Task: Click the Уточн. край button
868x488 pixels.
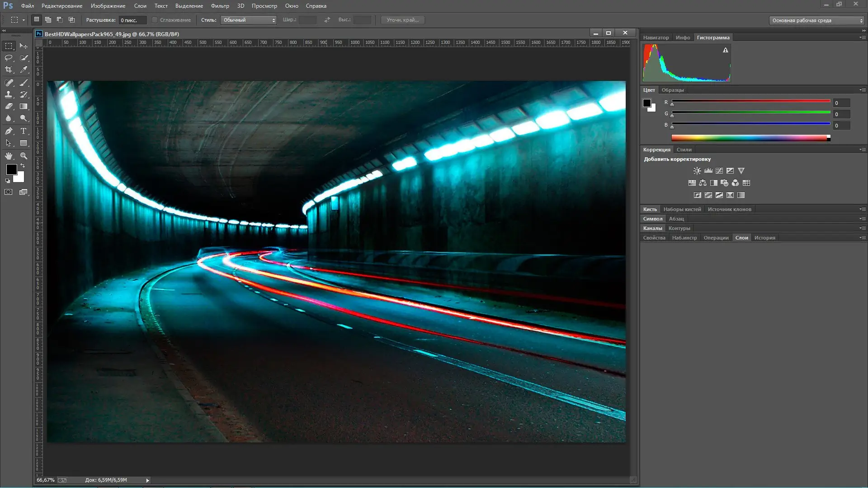Action: pyautogui.click(x=402, y=20)
